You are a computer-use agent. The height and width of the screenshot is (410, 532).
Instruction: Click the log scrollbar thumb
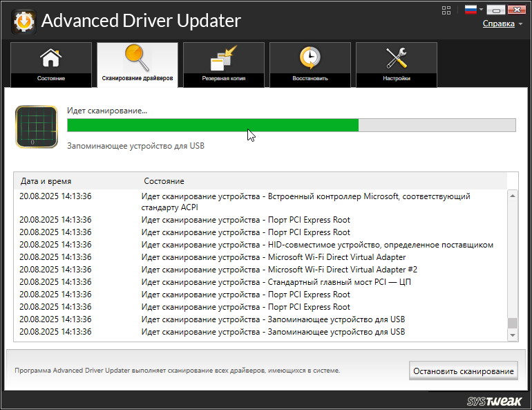point(513,323)
